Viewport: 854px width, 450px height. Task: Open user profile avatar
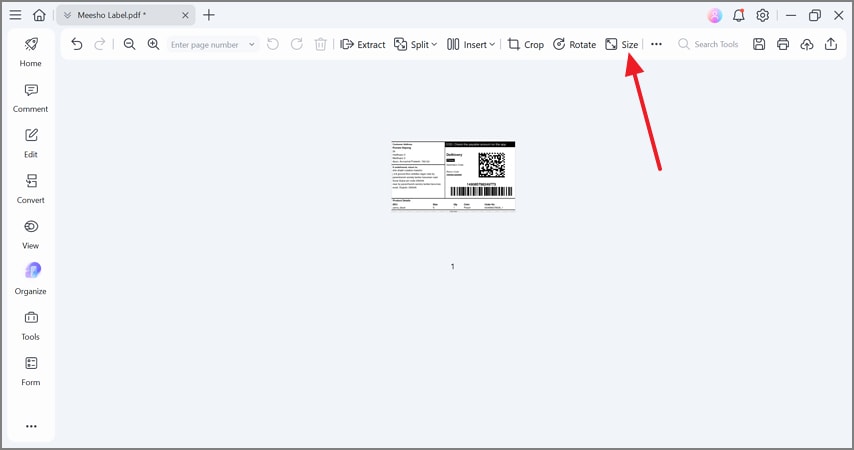715,15
